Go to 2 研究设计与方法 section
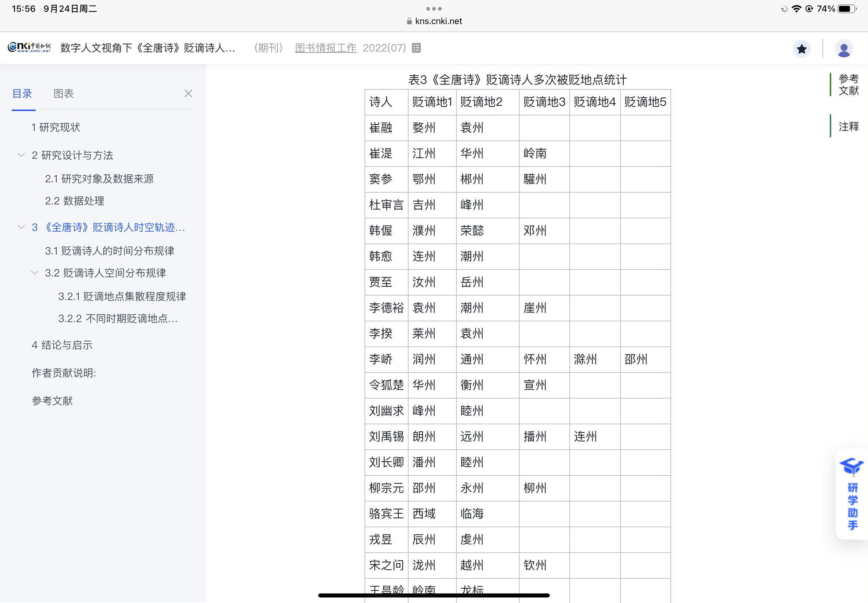 [72, 155]
